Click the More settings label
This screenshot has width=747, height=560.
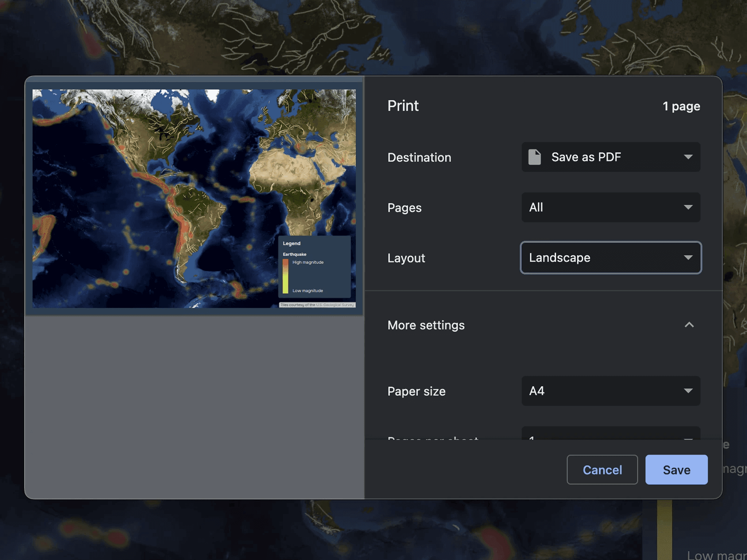coord(426,325)
